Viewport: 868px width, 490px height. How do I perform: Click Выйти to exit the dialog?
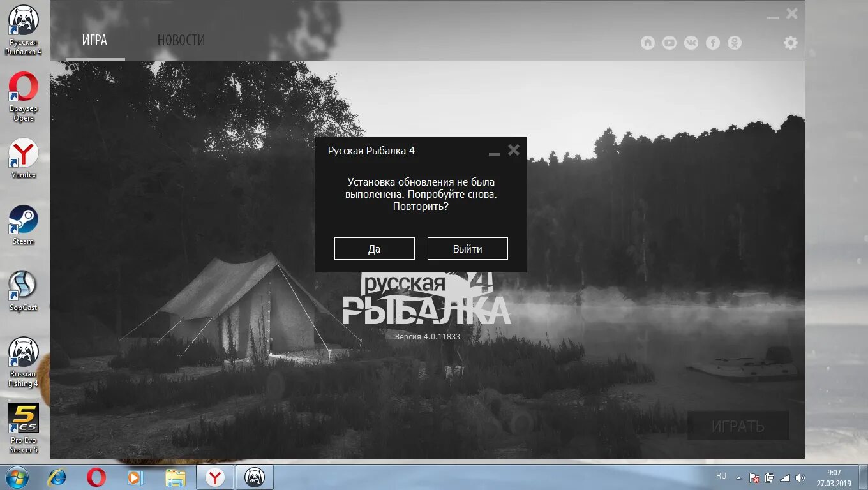[x=468, y=249]
